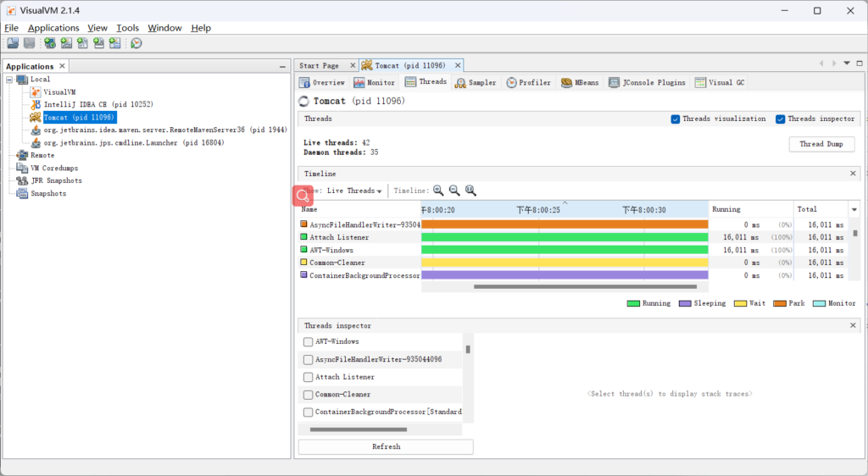Click the Local computer icon in tree
This screenshot has height=476, width=868.
[x=22, y=80]
